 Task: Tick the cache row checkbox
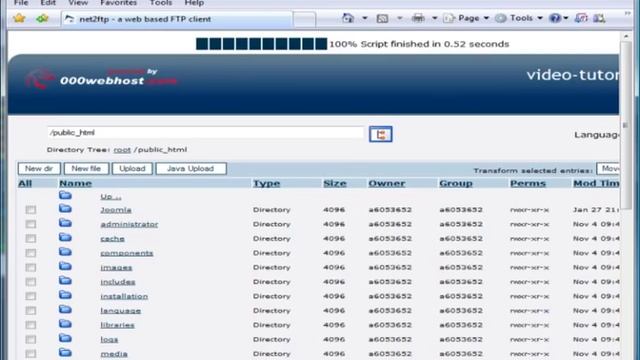pyautogui.click(x=31, y=238)
